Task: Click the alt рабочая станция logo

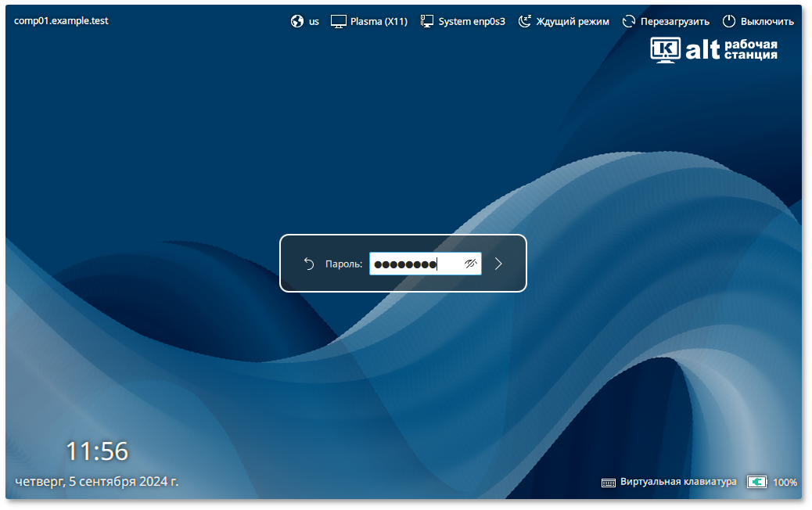Action: point(713,50)
